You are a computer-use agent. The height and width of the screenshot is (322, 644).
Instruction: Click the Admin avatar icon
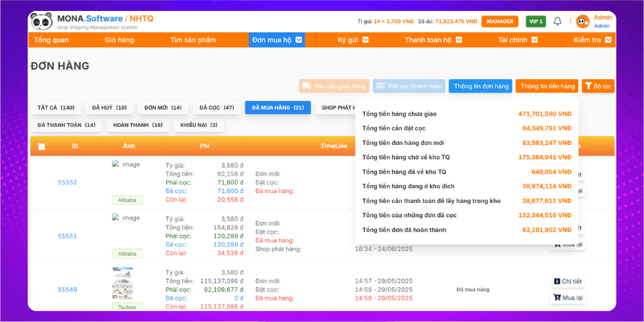coord(582,21)
